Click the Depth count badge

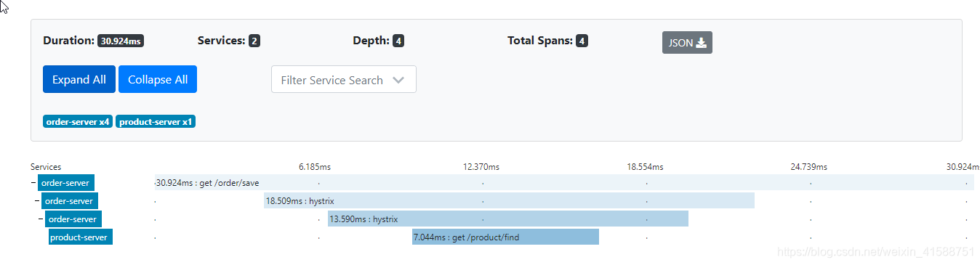[x=398, y=41]
